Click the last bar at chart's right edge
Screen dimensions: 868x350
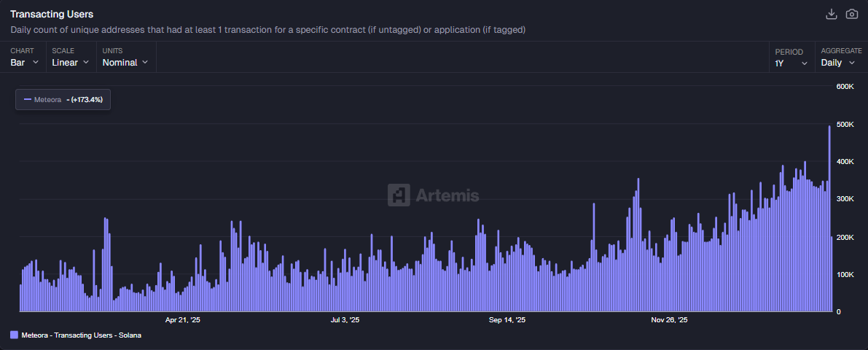(832, 273)
